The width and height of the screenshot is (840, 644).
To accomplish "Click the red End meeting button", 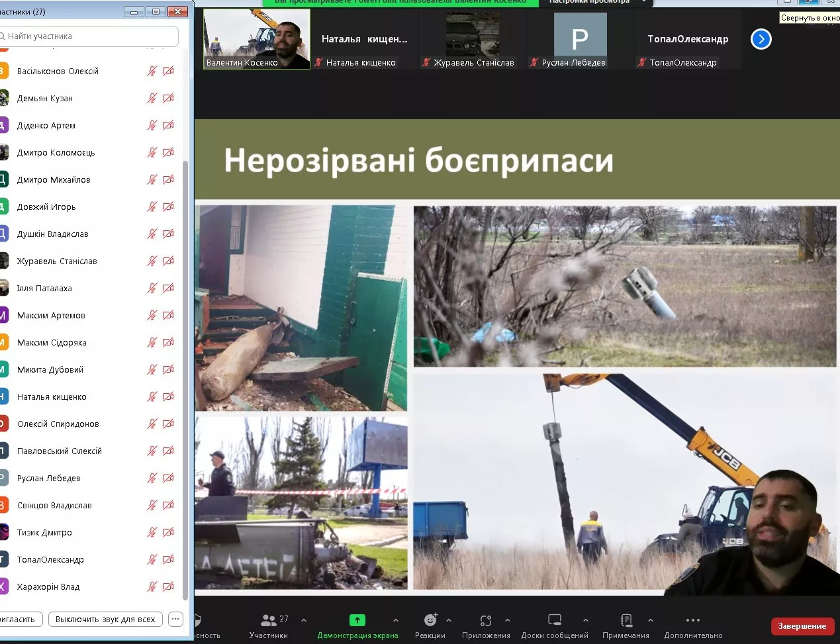I will tap(802, 626).
